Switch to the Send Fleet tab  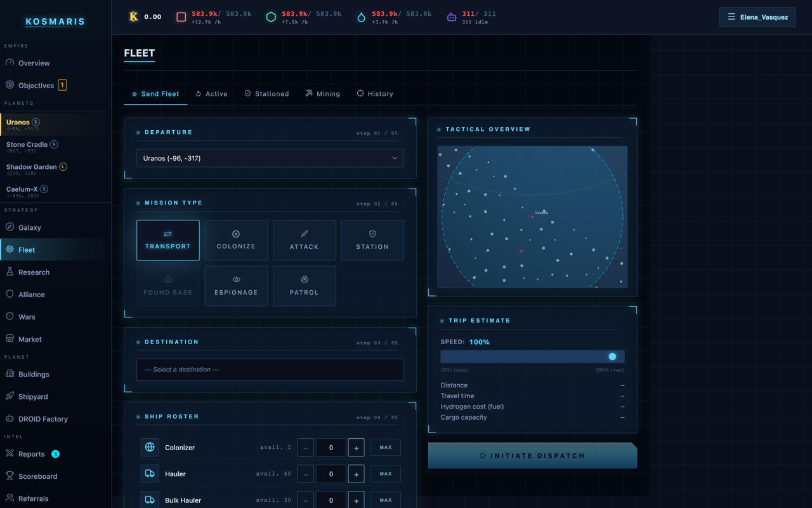pos(155,94)
